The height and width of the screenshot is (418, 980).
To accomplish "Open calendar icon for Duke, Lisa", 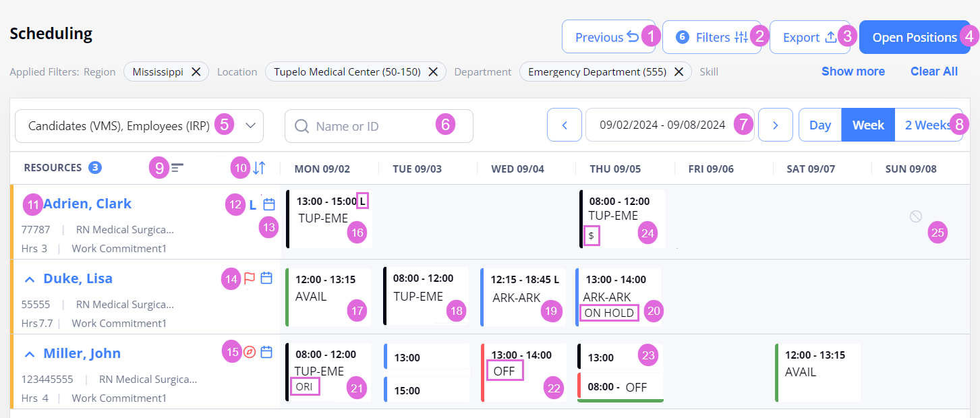I will coord(266,278).
